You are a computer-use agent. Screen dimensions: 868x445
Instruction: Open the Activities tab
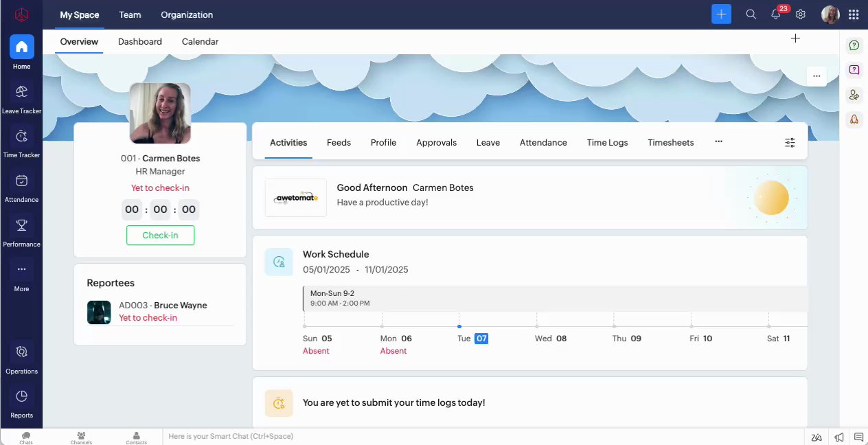(288, 142)
